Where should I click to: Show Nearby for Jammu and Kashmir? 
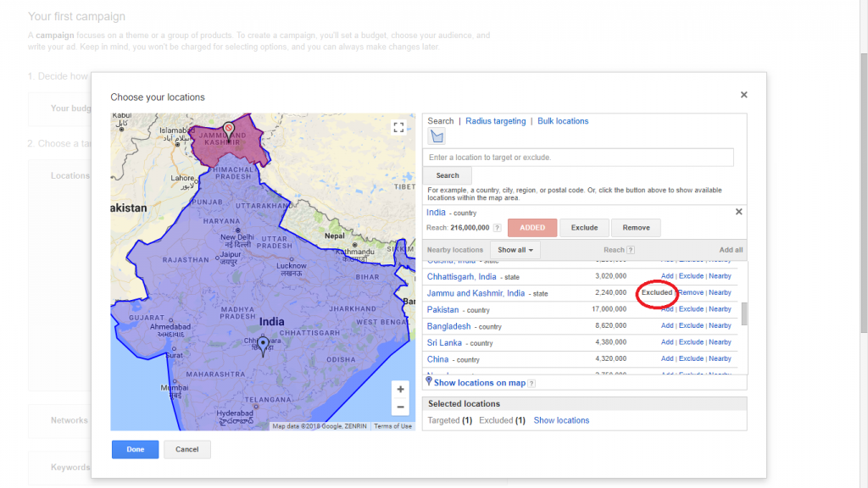[720, 292]
